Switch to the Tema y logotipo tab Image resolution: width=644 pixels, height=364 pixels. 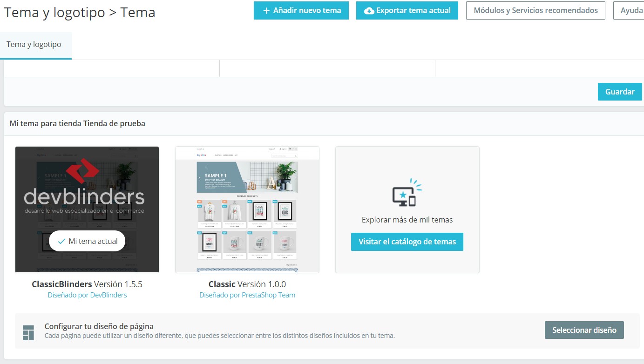tap(34, 45)
